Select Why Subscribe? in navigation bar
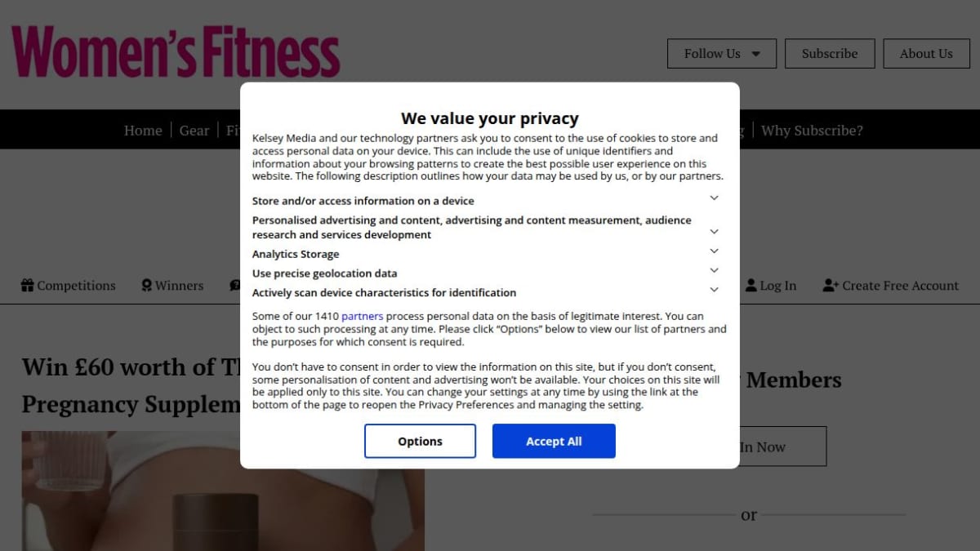 (x=812, y=131)
